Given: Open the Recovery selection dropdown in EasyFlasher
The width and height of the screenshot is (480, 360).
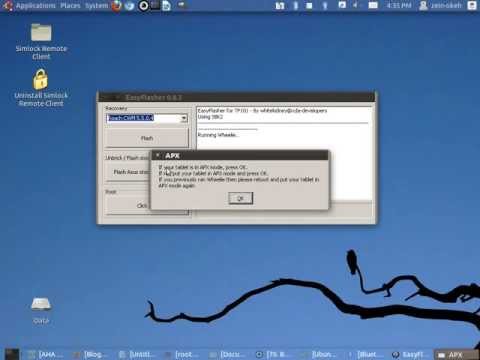Looking at the screenshot, I should click(184, 118).
